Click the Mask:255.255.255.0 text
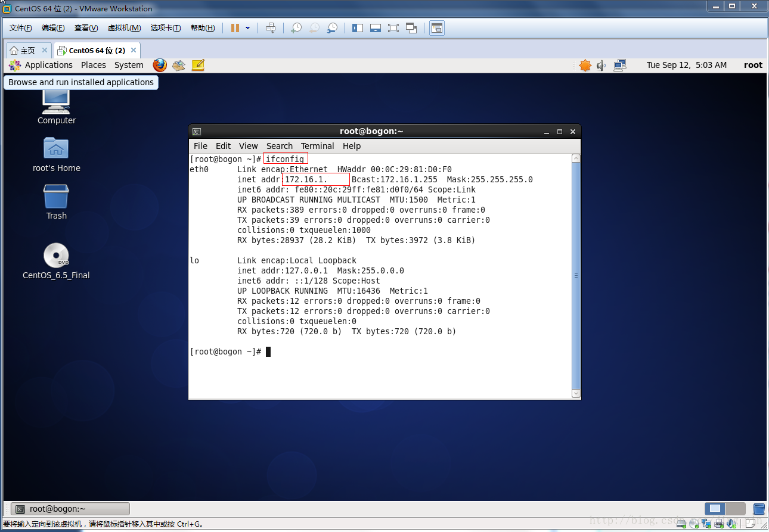This screenshot has height=532, width=769. (490, 179)
